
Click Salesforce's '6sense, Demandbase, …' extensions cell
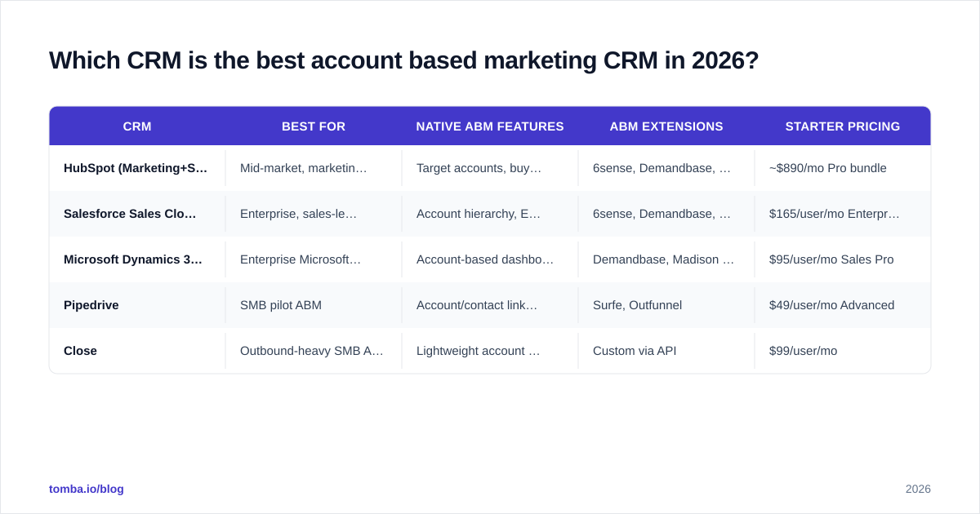[666, 214]
